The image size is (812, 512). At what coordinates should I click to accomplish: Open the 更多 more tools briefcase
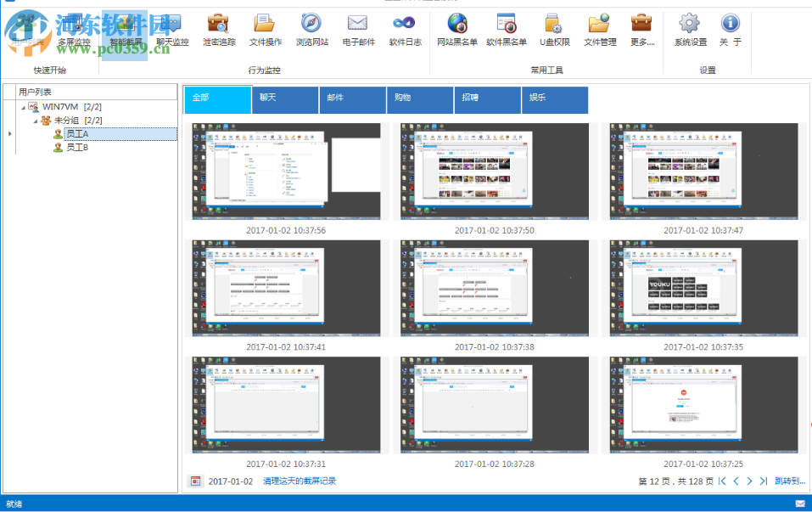pos(642,31)
